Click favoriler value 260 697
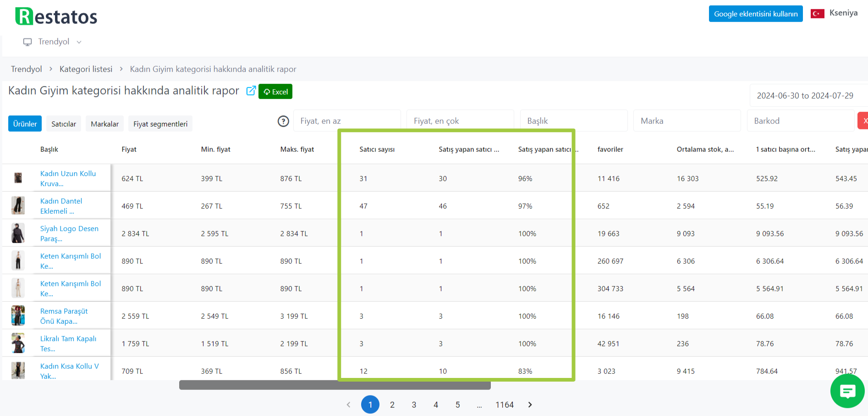 coord(610,261)
